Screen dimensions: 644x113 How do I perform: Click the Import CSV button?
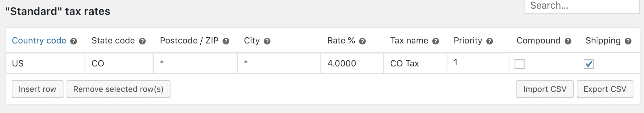pyautogui.click(x=545, y=89)
